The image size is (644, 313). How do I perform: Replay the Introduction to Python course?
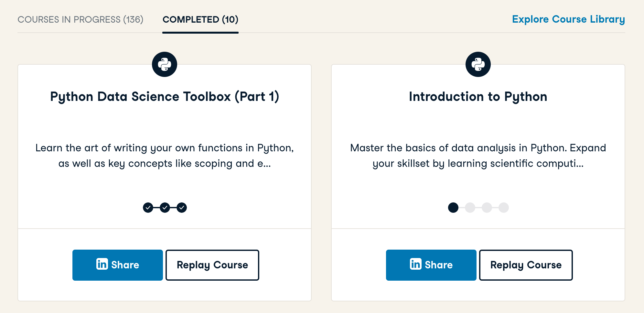[526, 265]
